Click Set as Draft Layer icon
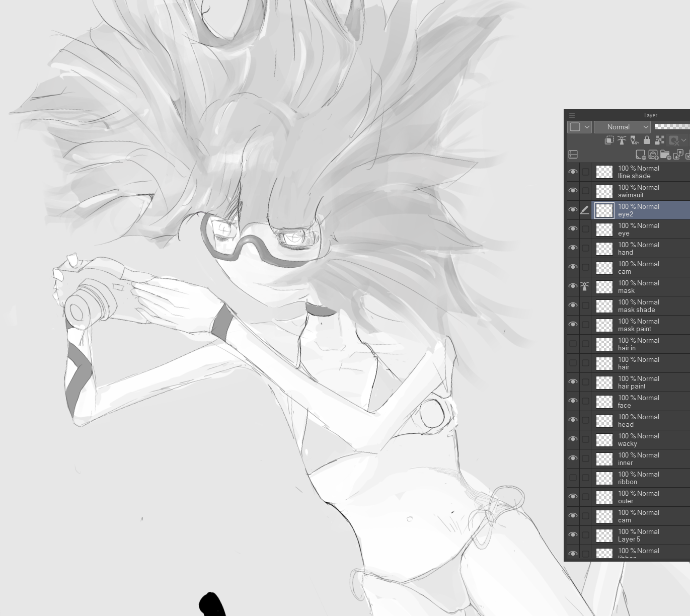Screen dimensions: 690x616 [x=635, y=140]
